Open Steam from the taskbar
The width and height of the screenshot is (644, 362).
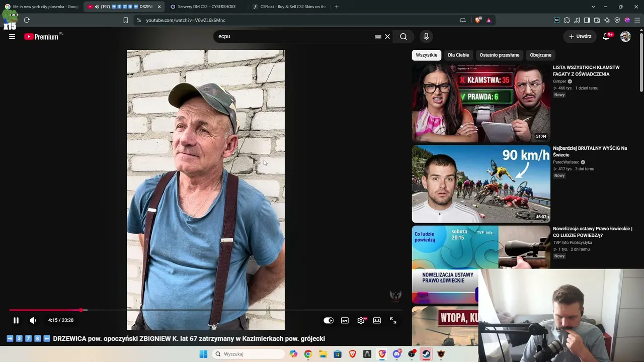(x=426, y=354)
